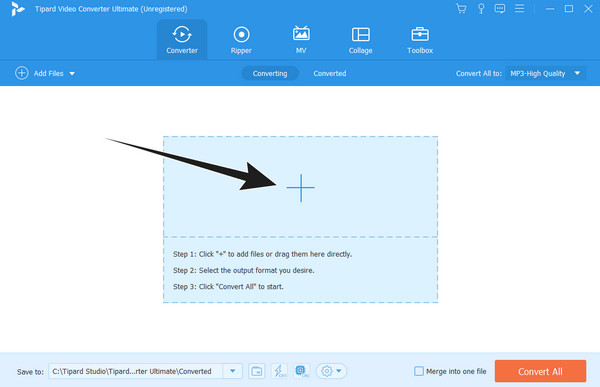Click the Convert All button
The width and height of the screenshot is (600, 387).
pos(540,371)
